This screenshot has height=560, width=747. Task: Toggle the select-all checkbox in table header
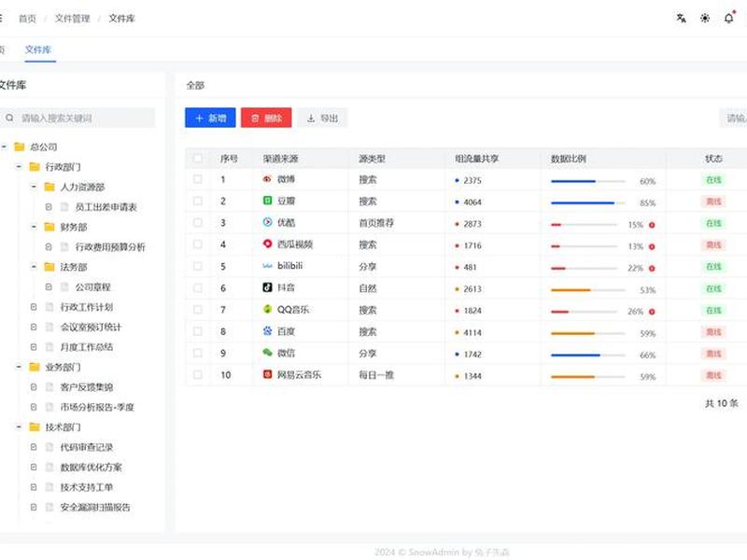pyautogui.click(x=198, y=158)
